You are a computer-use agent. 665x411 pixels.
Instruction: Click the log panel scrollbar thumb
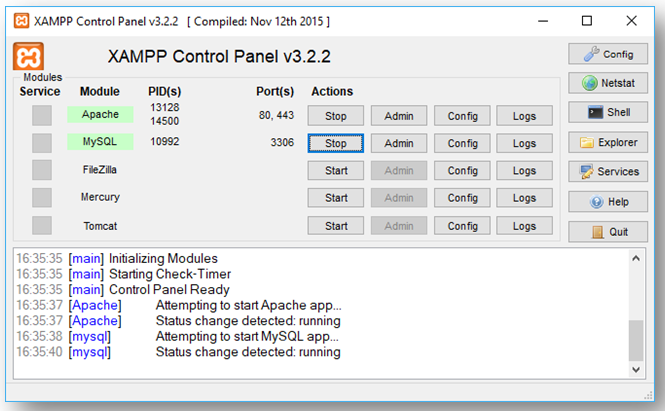pyautogui.click(x=636, y=340)
